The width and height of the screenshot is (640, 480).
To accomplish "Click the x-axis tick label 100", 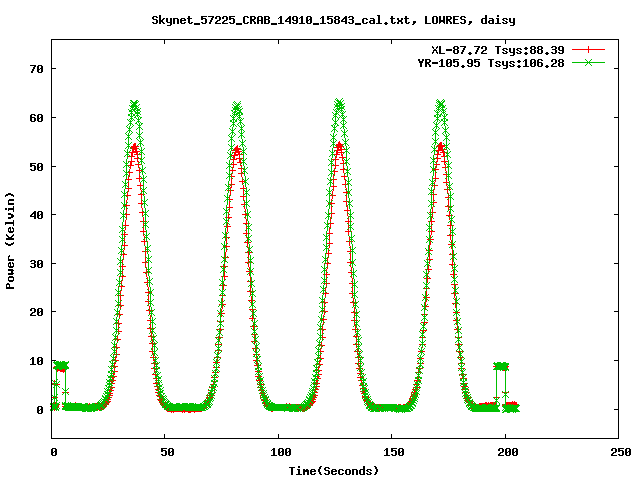I will tap(281, 452).
